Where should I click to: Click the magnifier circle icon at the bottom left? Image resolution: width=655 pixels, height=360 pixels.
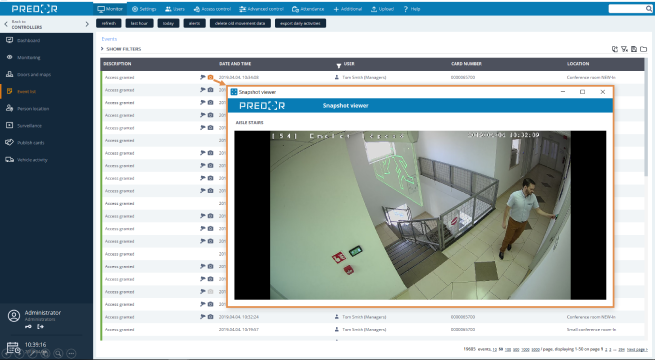tap(58, 354)
